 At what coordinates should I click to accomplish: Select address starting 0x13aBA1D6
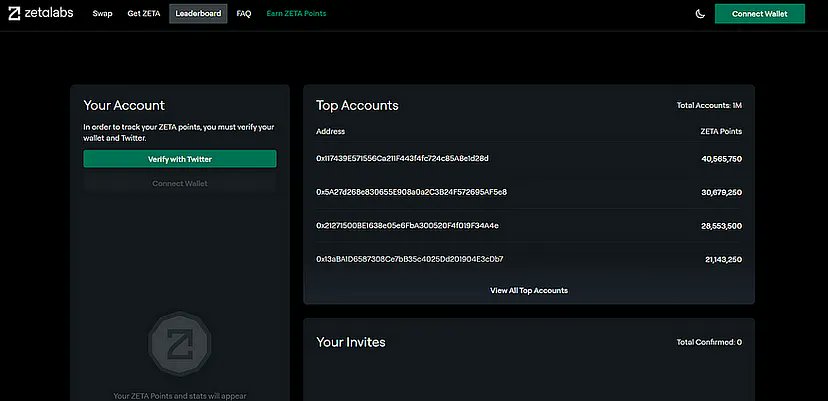(x=410, y=259)
